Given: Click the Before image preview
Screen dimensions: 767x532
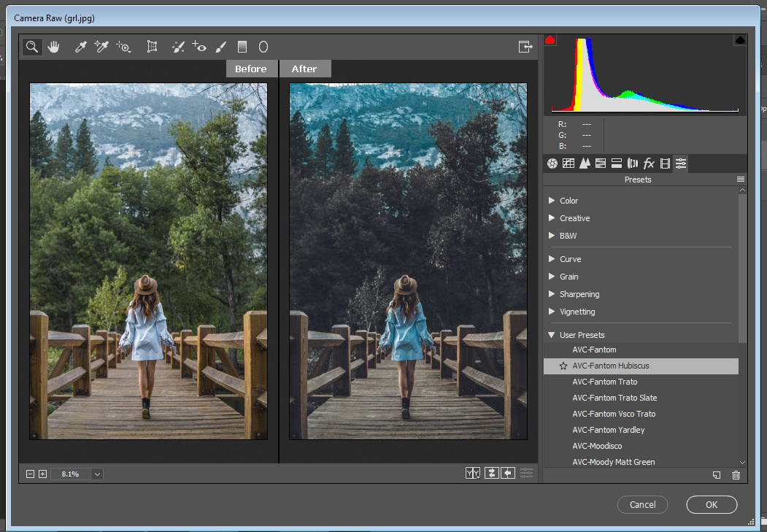Looking at the screenshot, I should coord(149,261).
